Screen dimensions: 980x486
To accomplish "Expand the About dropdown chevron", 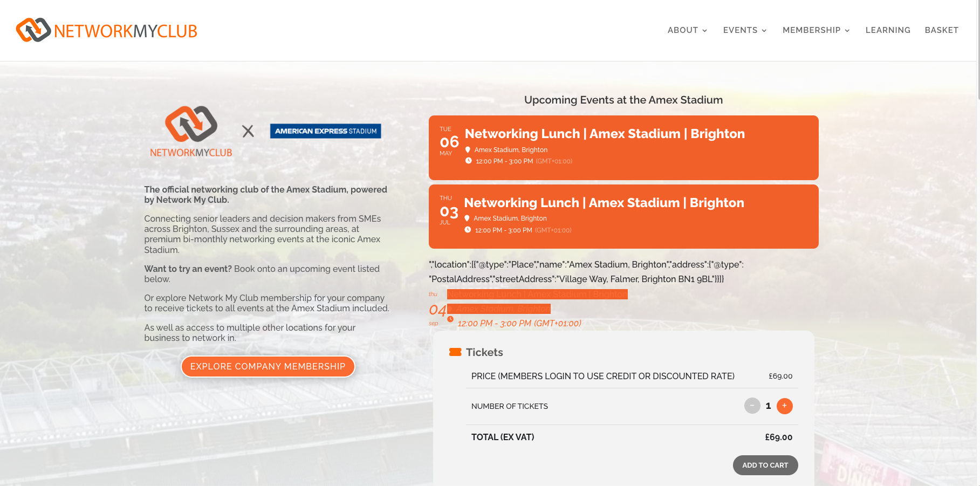I will point(704,31).
